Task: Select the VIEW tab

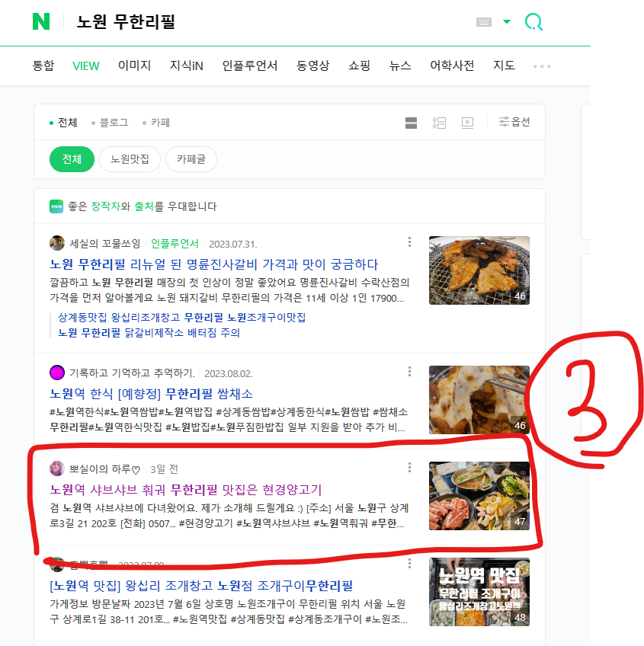Action: 86,66
